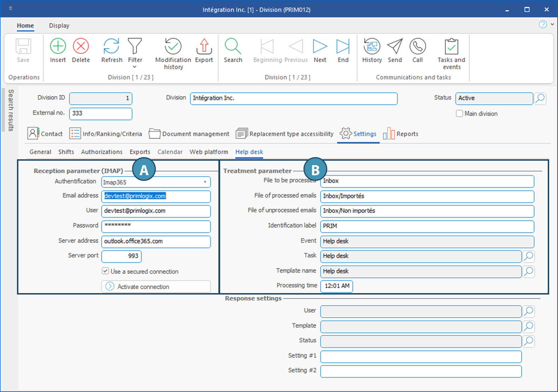The width and height of the screenshot is (558, 392).
Task: Open the Search tool
Action: [233, 46]
